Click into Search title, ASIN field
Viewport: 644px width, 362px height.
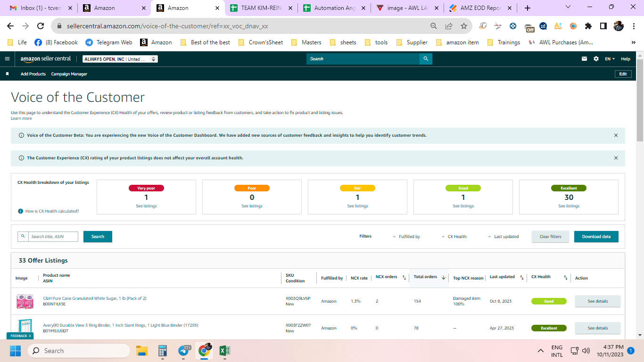click(53, 237)
